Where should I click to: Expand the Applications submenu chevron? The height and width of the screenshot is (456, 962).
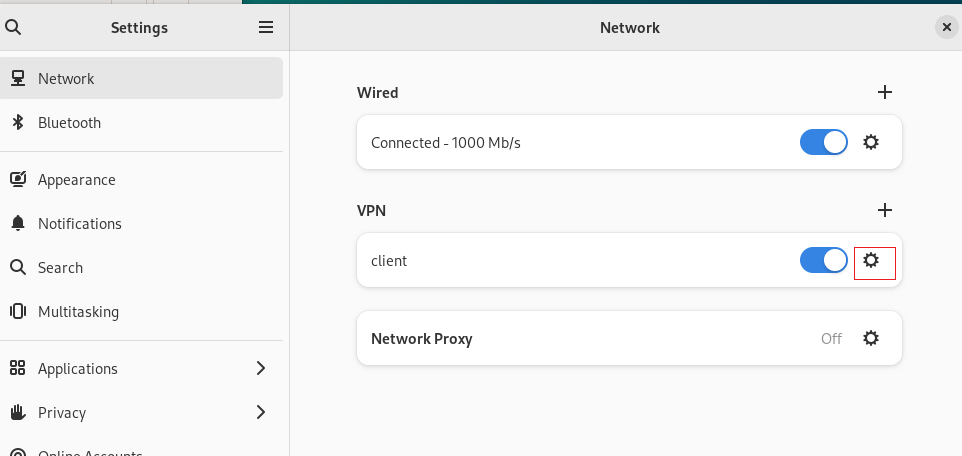(261, 368)
